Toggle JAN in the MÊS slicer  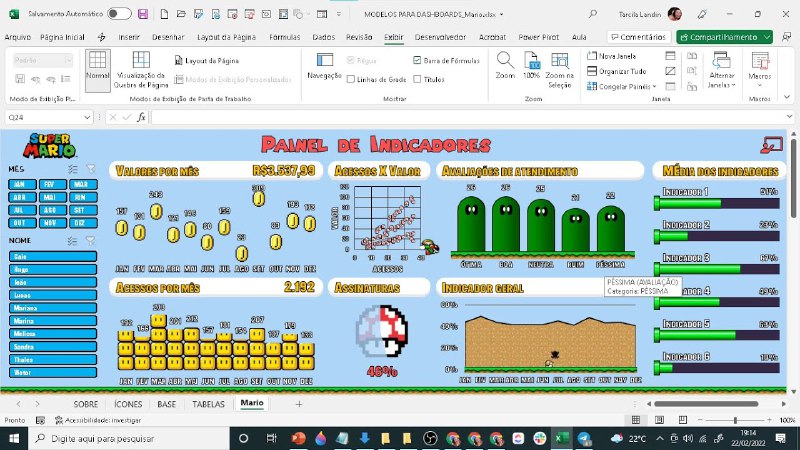tap(22, 184)
